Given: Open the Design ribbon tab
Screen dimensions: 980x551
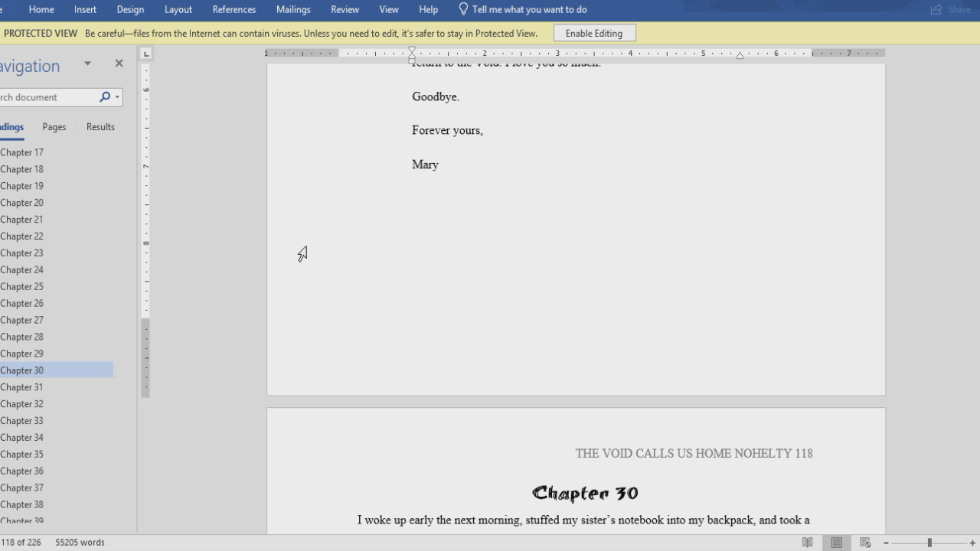Looking at the screenshot, I should click(x=130, y=9).
